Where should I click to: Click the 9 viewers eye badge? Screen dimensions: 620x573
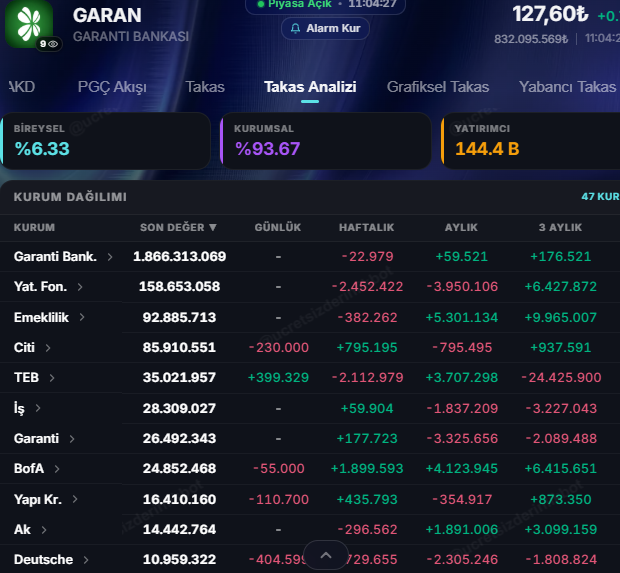coord(49,44)
